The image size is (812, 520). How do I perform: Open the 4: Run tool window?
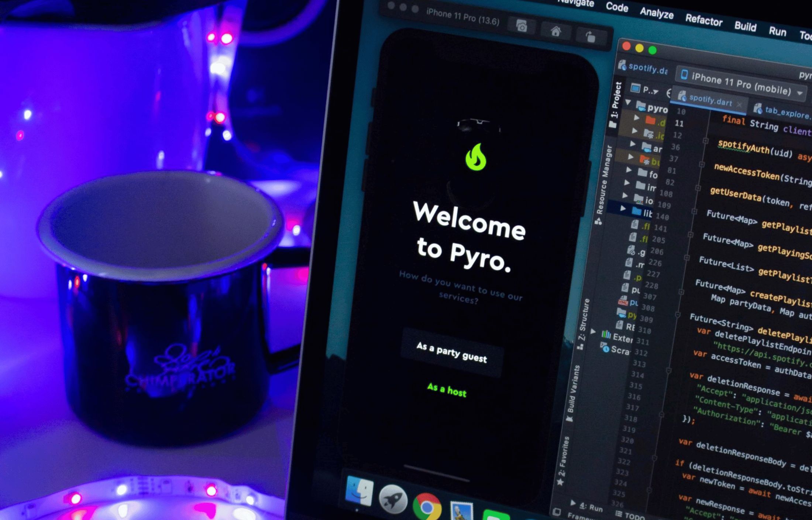coord(586,505)
